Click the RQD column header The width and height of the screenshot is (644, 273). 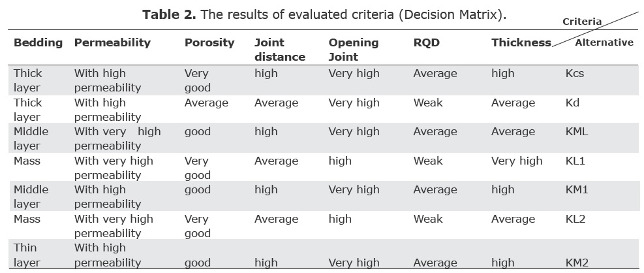426,42
